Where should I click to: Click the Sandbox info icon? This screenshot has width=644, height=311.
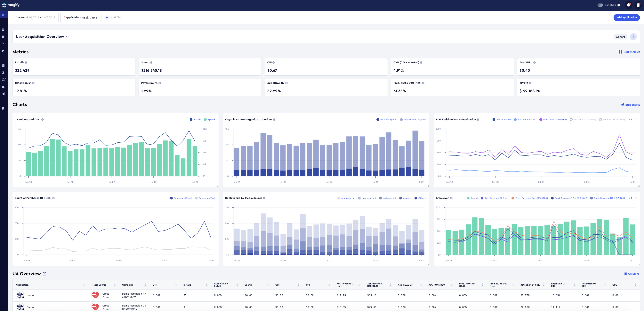pyautogui.click(x=619, y=5)
